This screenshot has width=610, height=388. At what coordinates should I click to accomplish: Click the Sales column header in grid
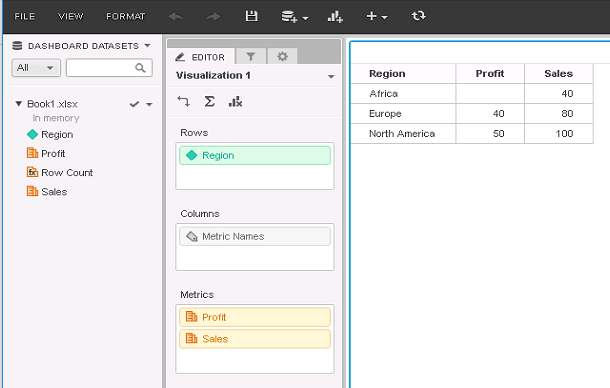coord(559,74)
